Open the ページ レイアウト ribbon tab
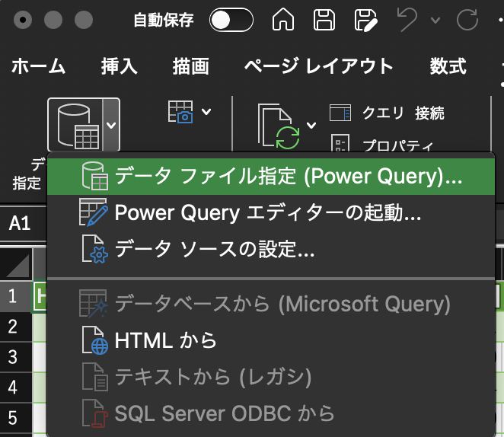 pos(318,66)
